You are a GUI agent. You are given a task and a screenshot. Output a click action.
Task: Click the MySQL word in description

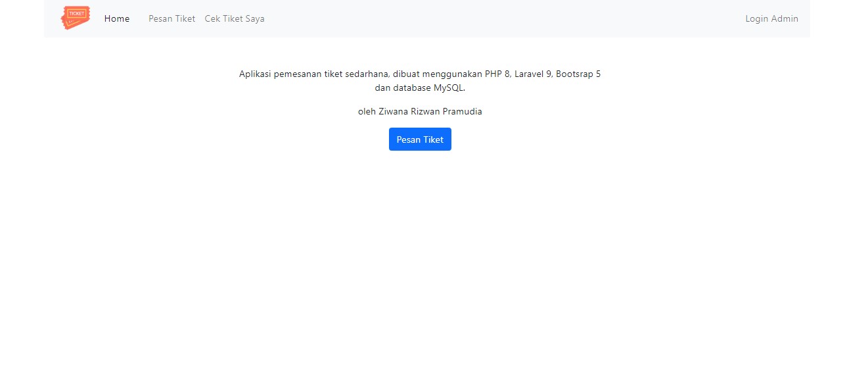448,88
